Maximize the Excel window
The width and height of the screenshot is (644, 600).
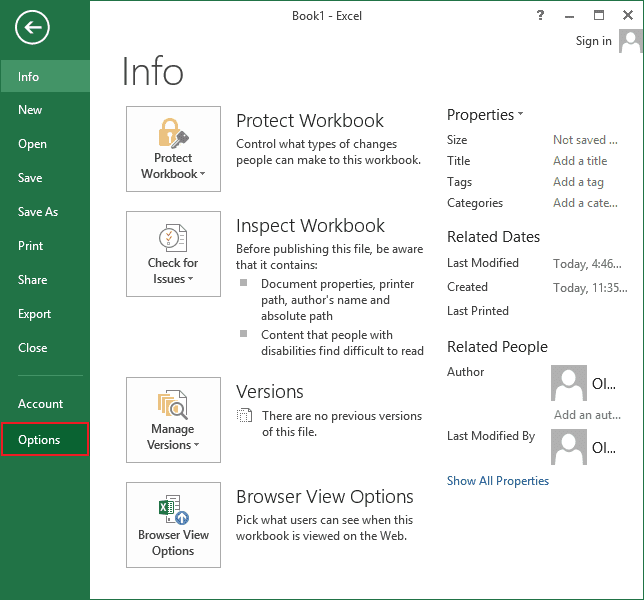[x=599, y=16]
